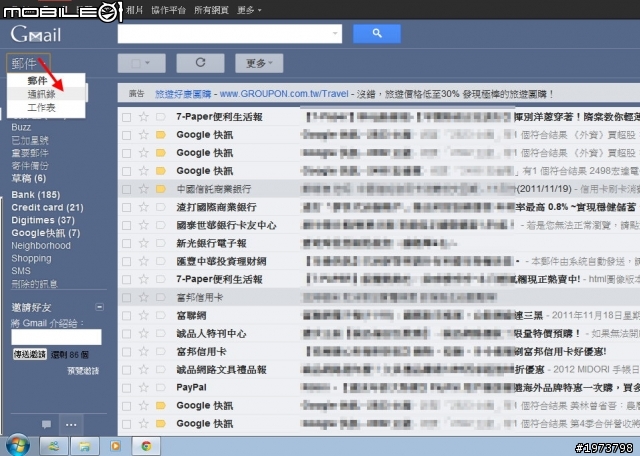
Task: Star the 7-Paper便利生活報 top email
Action: tap(143, 117)
